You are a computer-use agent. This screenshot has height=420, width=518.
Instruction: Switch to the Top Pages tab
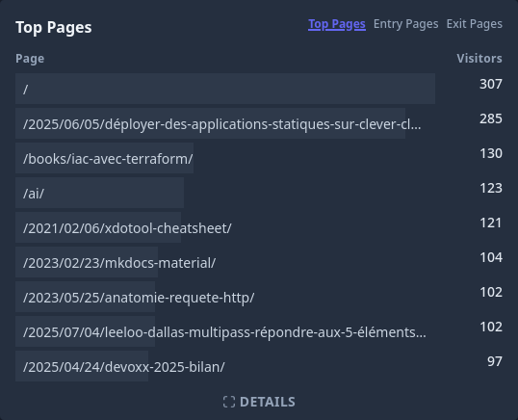click(x=337, y=24)
